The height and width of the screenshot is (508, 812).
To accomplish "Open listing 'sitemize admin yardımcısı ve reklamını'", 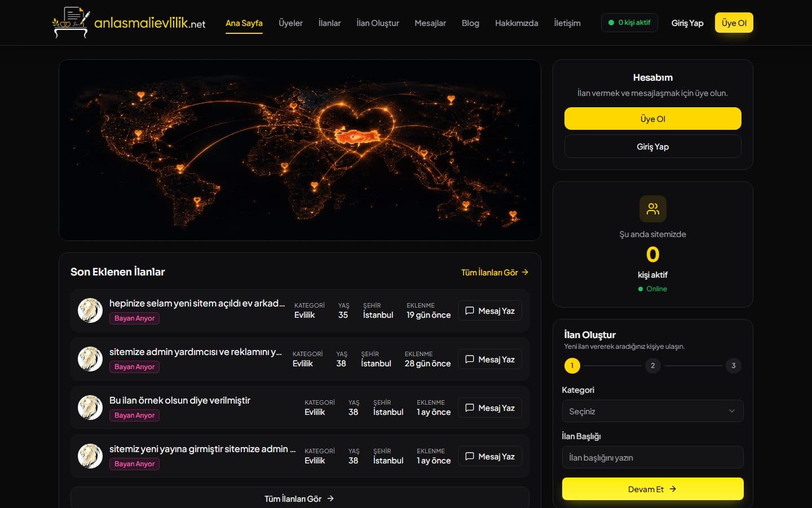I will 196,352.
